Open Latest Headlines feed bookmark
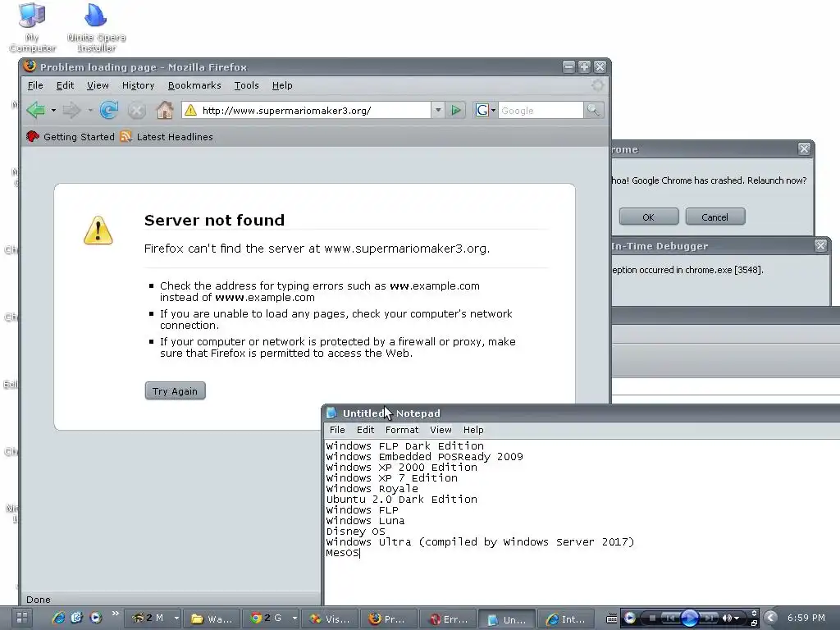The image size is (840, 630). 167,137
